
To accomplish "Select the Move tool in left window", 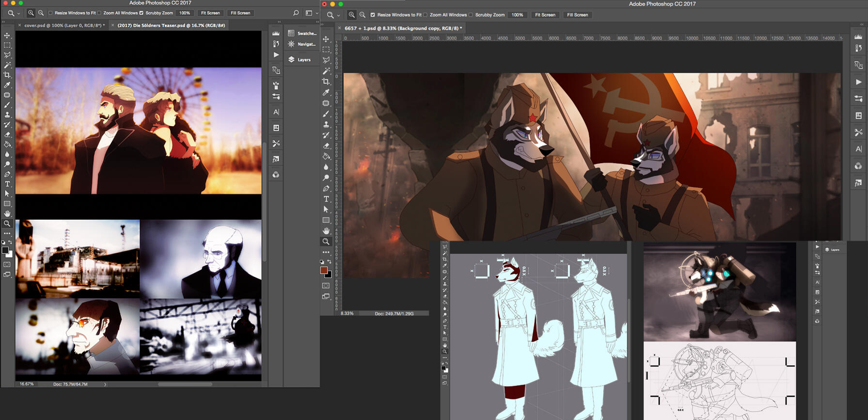I will (x=7, y=35).
